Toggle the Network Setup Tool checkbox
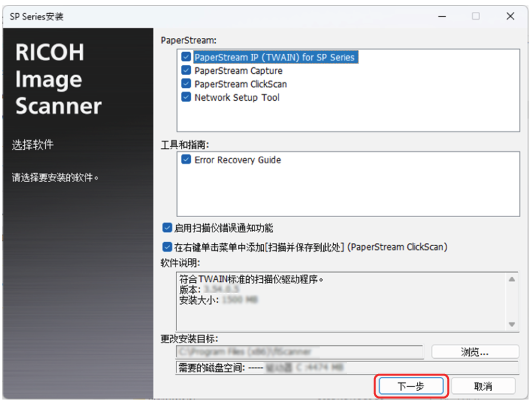The width and height of the screenshot is (532, 405). pyautogui.click(x=186, y=97)
